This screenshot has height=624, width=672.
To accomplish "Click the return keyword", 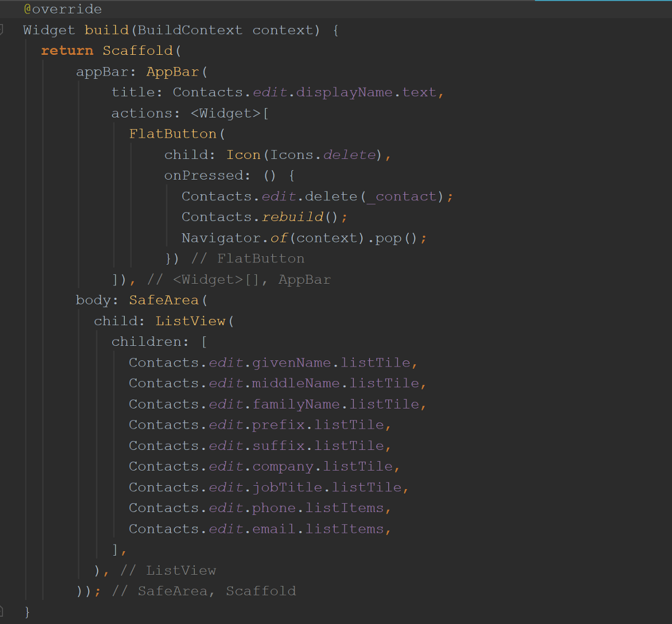I will click(x=67, y=51).
